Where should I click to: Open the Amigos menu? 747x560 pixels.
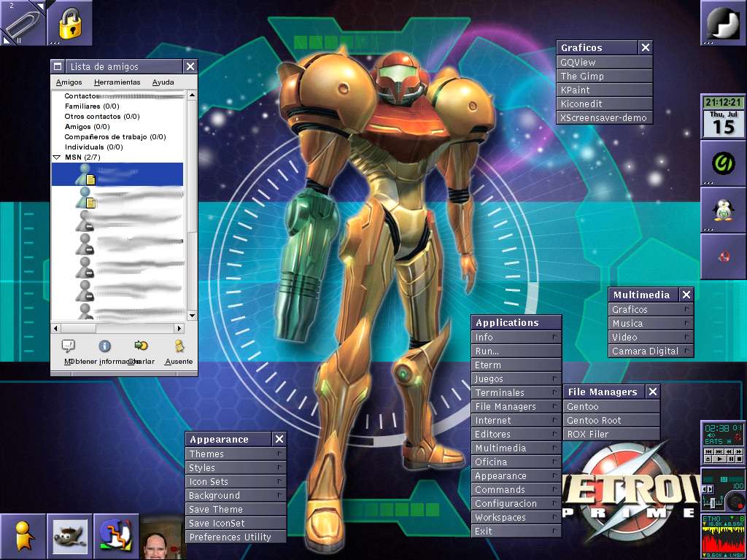(x=69, y=82)
